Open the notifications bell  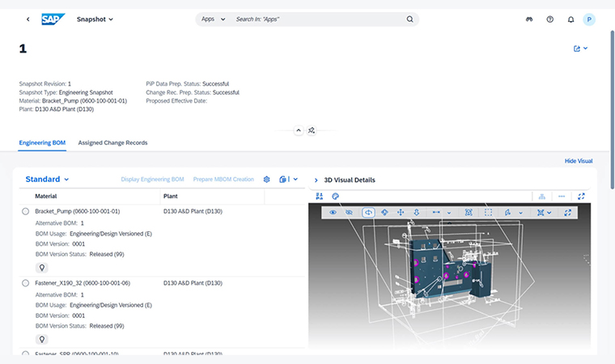tap(570, 19)
